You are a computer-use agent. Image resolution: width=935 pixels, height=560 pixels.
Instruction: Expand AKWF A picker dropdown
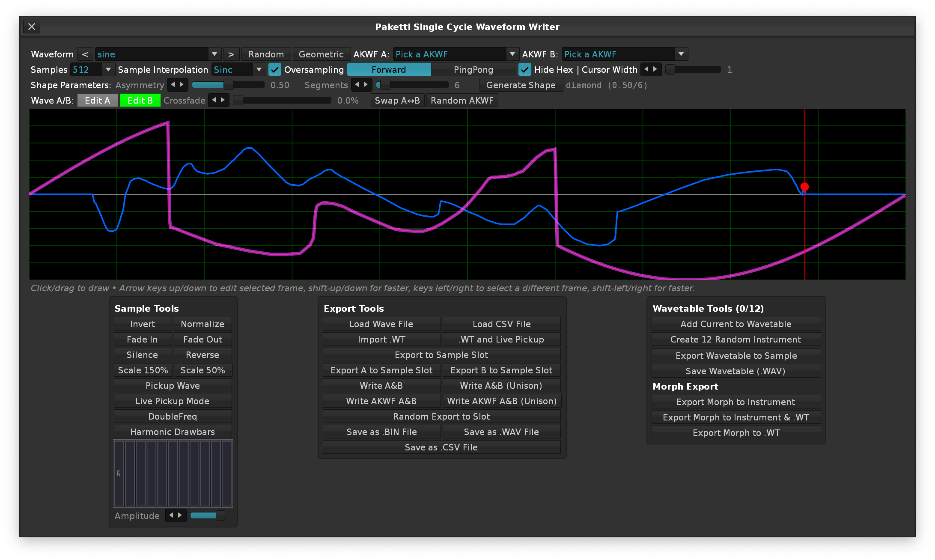[x=512, y=54]
